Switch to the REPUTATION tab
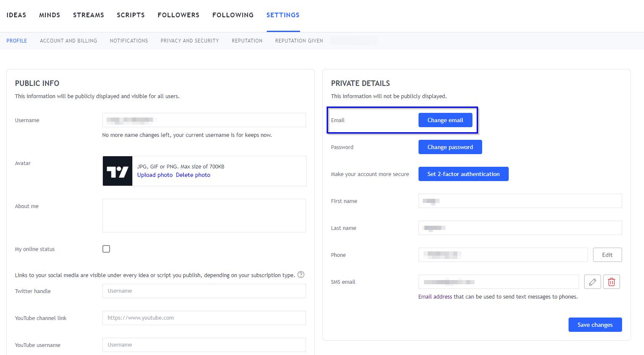 [247, 40]
